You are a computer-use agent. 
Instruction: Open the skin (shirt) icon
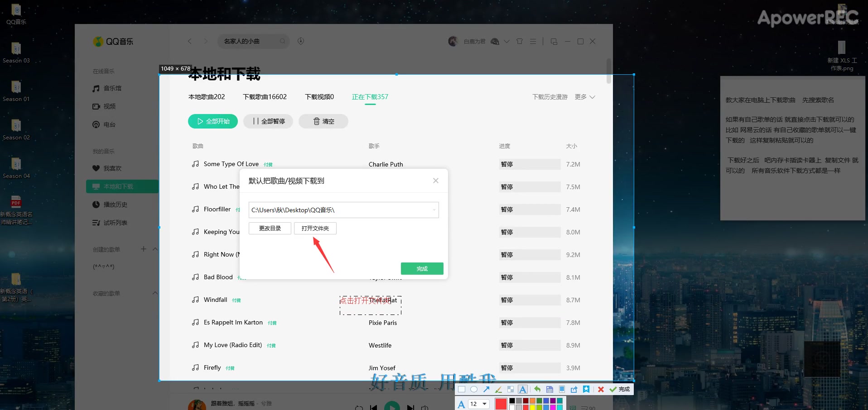pos(520,41)
